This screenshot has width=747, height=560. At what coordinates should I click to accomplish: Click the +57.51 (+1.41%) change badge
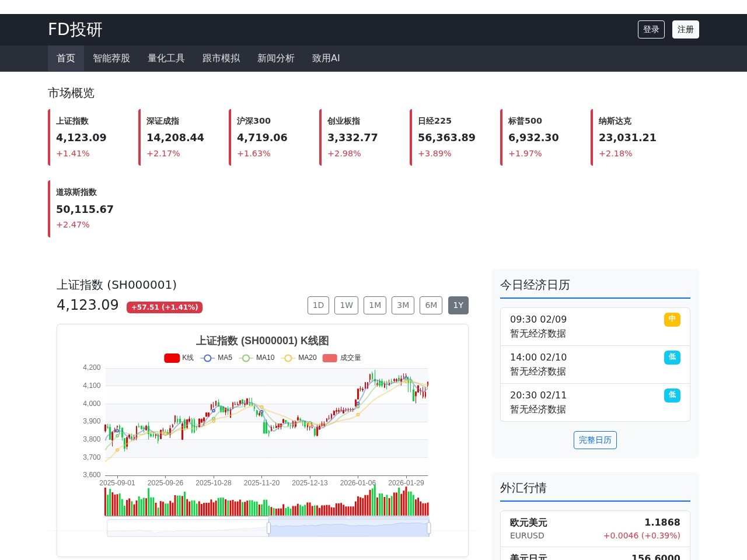click(165, 307)
